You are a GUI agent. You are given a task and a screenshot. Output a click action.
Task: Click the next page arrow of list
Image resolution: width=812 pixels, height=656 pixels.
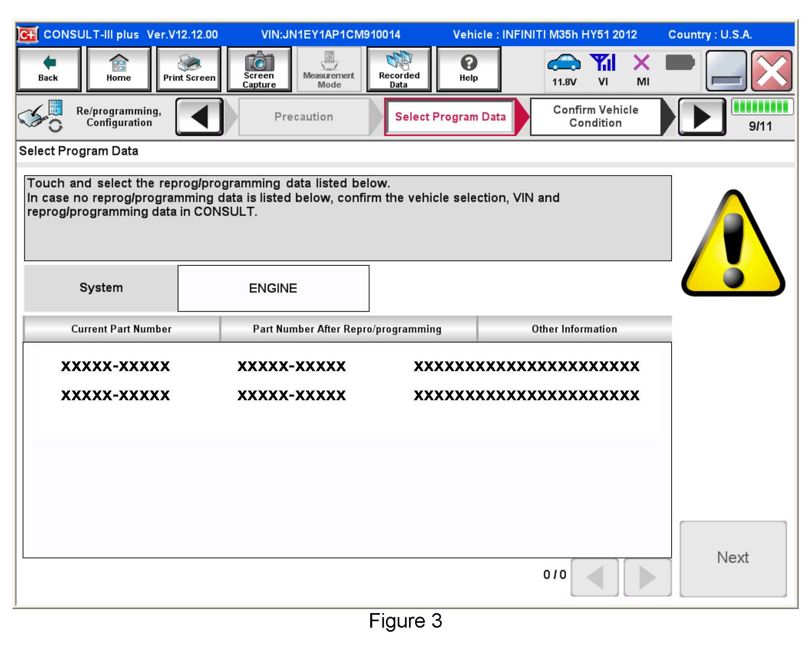[647, 577]
